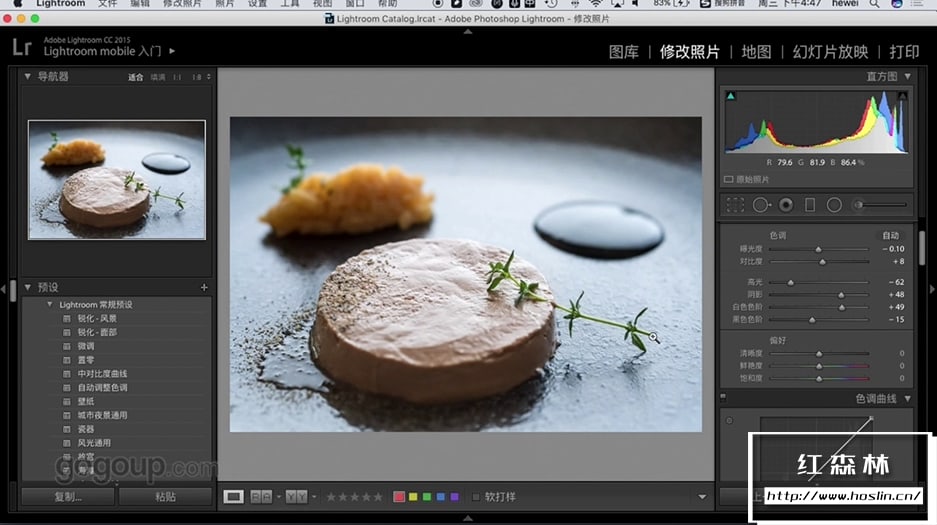Select 1:1 zoom level in navigator

(177, 77)
